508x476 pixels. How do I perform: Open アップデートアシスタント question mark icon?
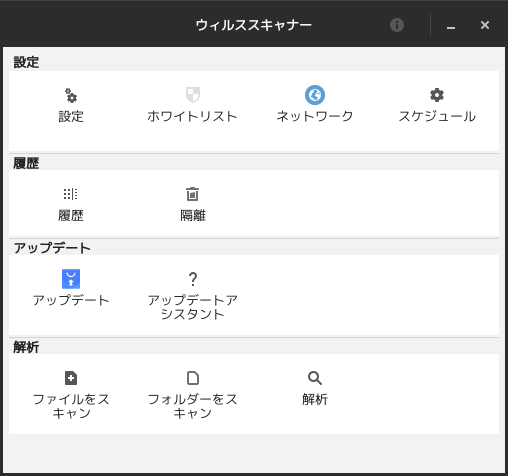[193, 279]
